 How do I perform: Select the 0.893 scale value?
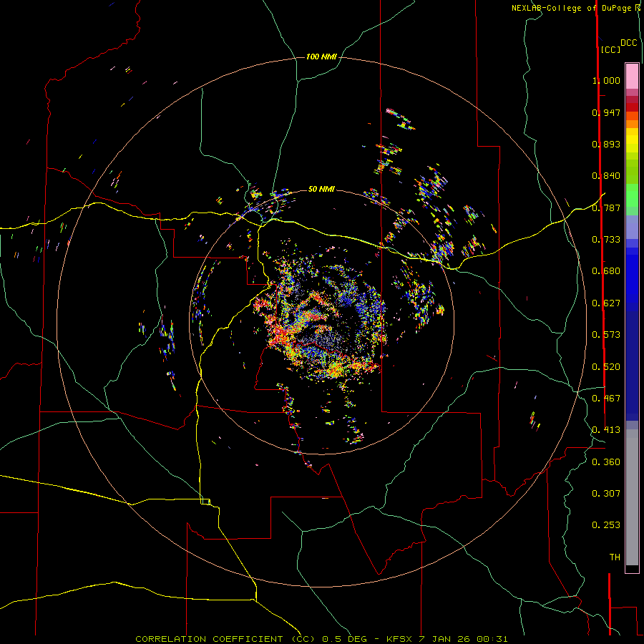606,144
